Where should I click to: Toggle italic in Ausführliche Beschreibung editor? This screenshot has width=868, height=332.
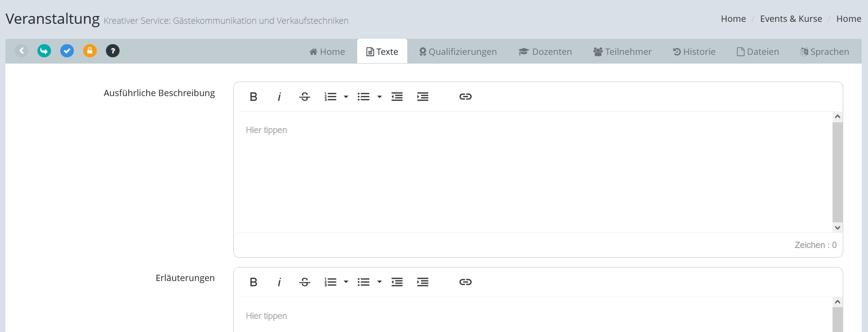(x=279, y=97)
